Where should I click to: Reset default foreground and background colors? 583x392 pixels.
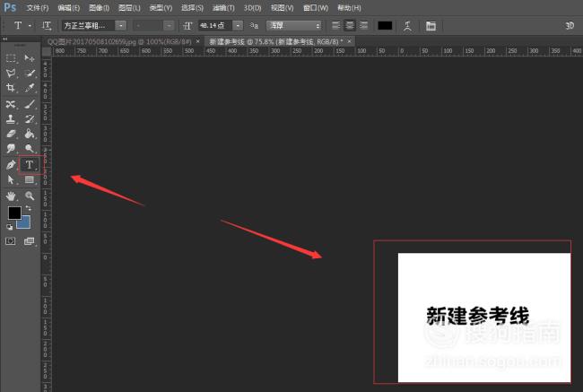(9, 227)
